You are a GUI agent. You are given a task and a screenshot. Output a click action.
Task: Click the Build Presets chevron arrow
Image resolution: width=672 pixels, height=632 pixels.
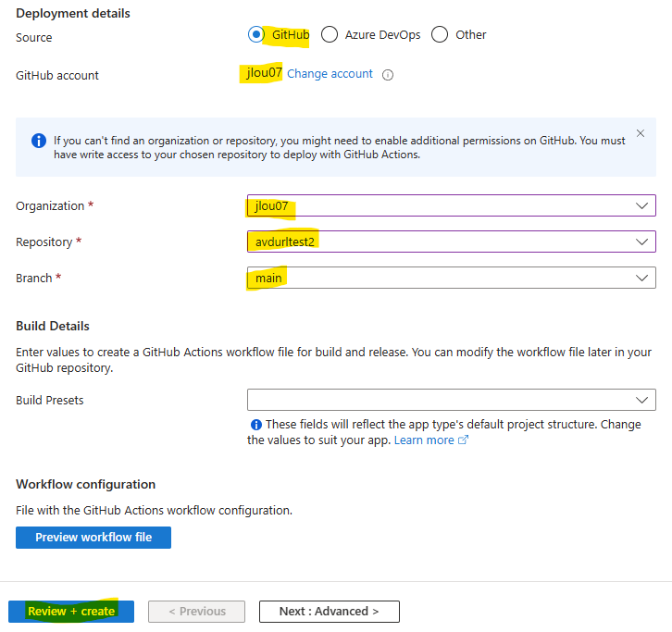pyautogui.click(x=641, y=400)
